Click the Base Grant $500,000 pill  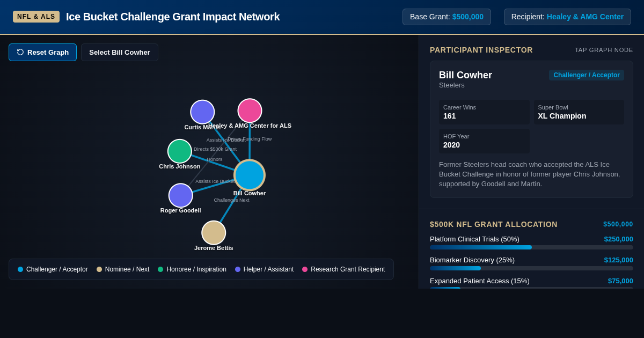pyautogui.click(x=447, y=17)
